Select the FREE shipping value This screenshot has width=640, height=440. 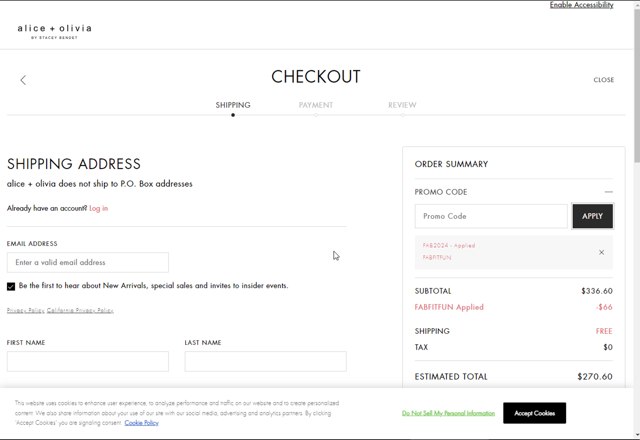pyautogui.click(x=604, y=331)
